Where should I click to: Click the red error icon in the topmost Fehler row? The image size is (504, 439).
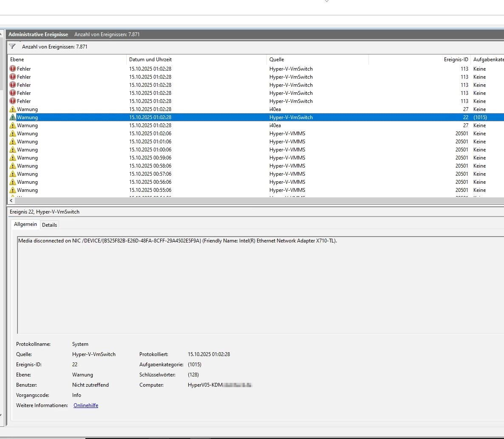[13, 68]
